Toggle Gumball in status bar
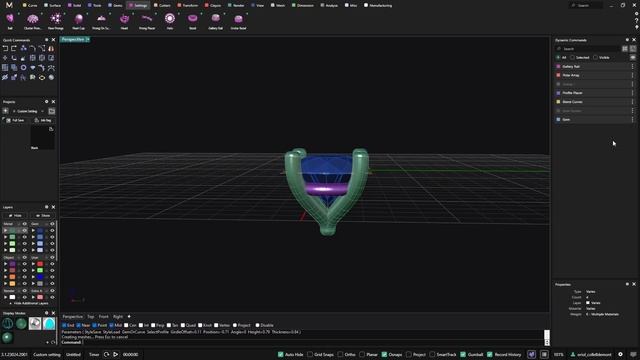 (x=463, y=354)
